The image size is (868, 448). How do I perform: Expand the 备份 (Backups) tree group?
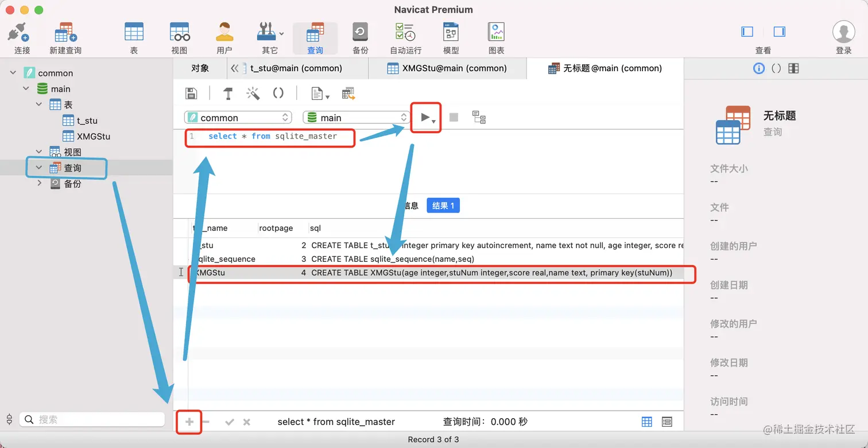39,183
